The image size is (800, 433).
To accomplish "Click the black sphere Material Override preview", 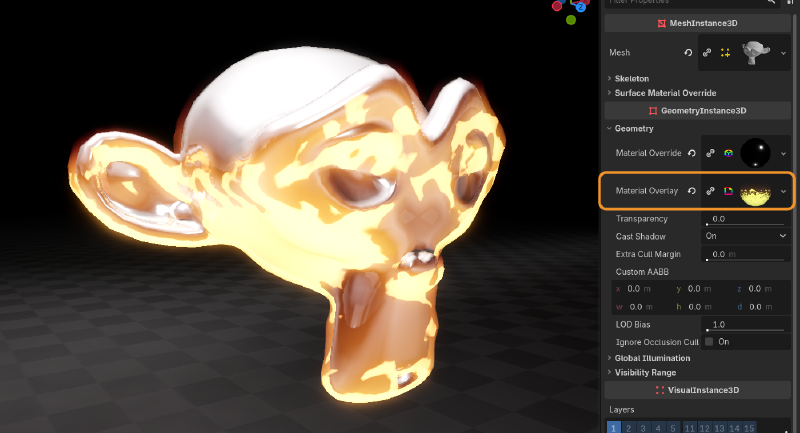I will pyautogui.click(x=755, y=153).
